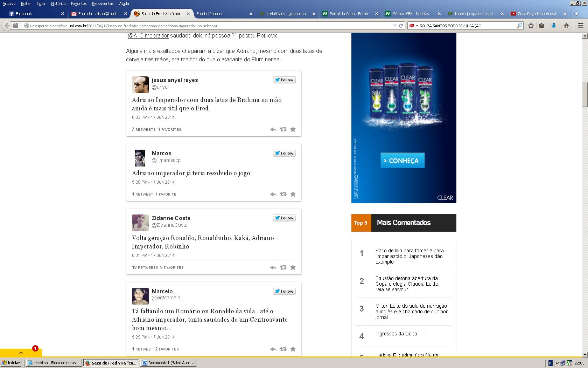Image resolution: width=588 pixels, height=368 pixels.
Task: Open the Firefox hamburger menu icon
Action: (580, 26)
